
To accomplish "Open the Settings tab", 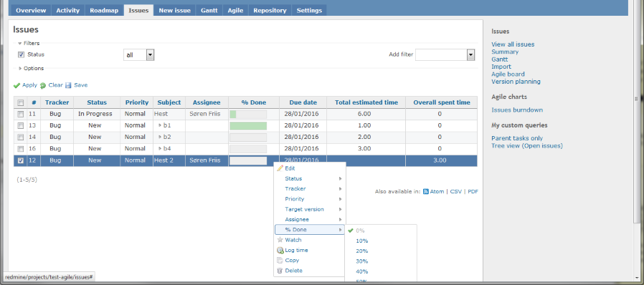I will click(x=309, y=11).
